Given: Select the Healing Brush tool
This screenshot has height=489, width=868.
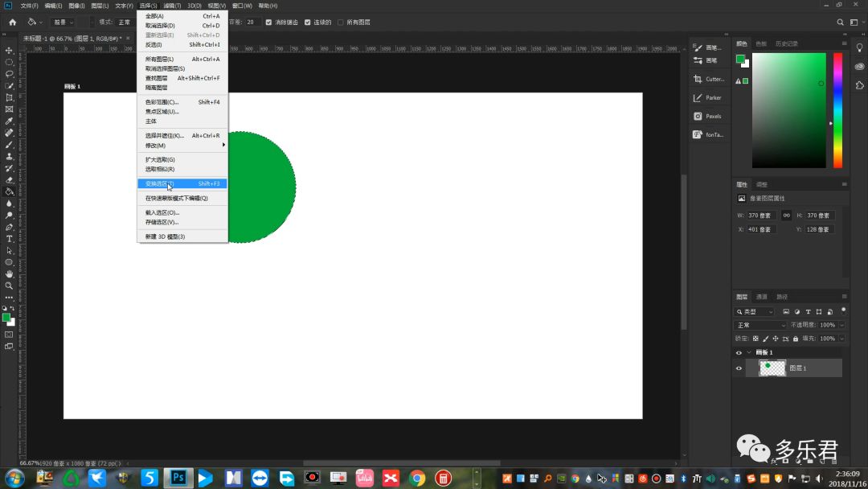Looking at the screenshot, I should 9,133.
